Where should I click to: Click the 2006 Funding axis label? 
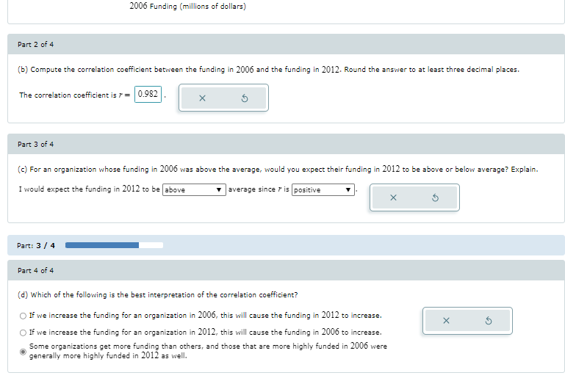188,6
